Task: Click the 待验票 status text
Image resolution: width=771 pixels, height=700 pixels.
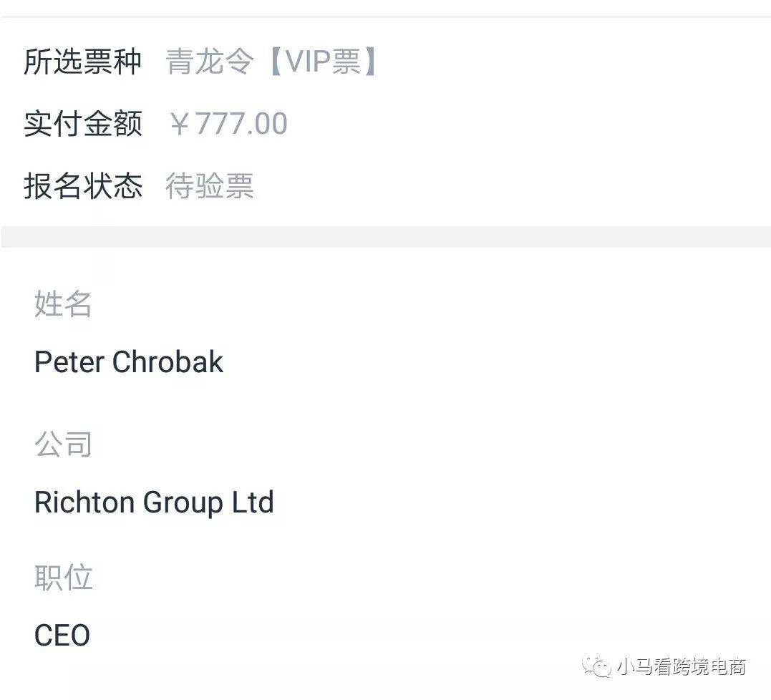Action: coord(210,186)
